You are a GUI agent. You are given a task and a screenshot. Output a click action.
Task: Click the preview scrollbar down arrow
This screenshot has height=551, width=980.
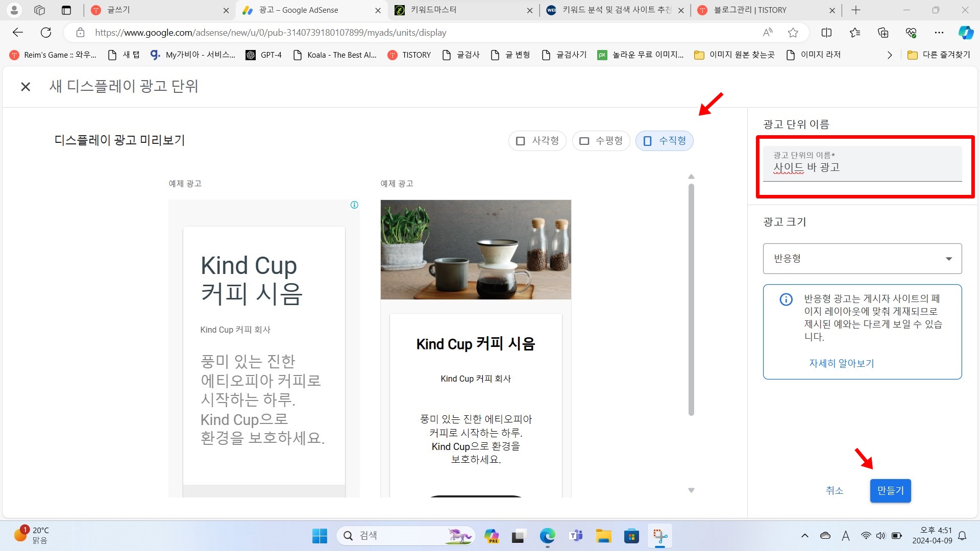pyautogui.click(x=691, y=490)
